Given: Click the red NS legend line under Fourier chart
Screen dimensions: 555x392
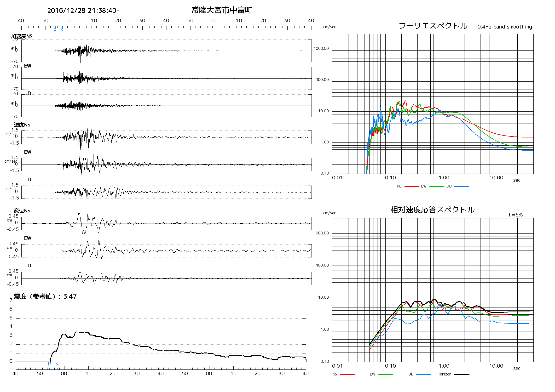Looking at the screenshot, I should pyautogui.click(x=412, y=187).
